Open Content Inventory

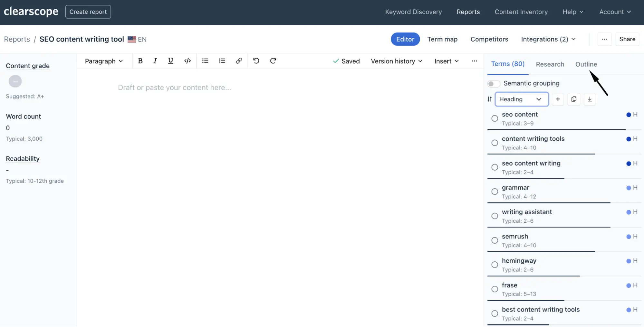(521, 12)
